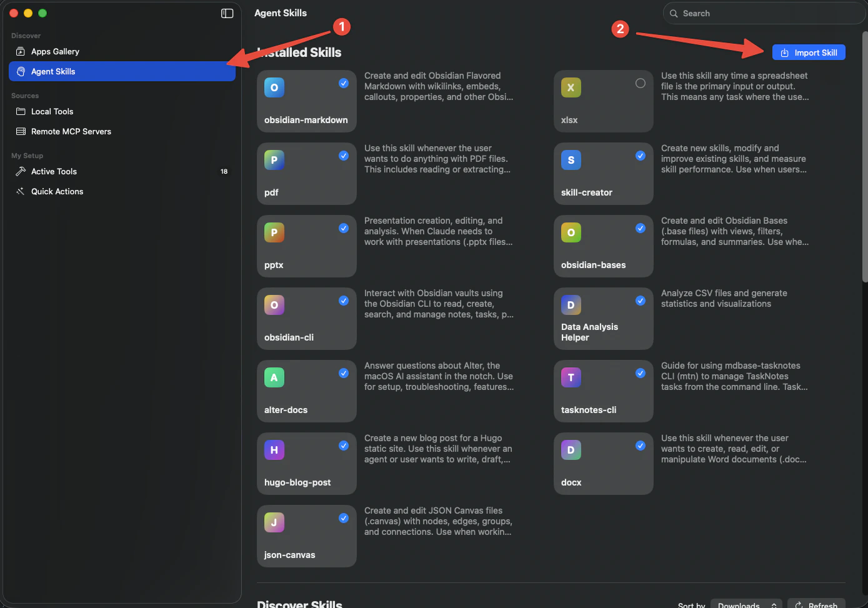Viewport: 868px width, 608px height.
Task: Click the Search input field
Action: (764, 13)
